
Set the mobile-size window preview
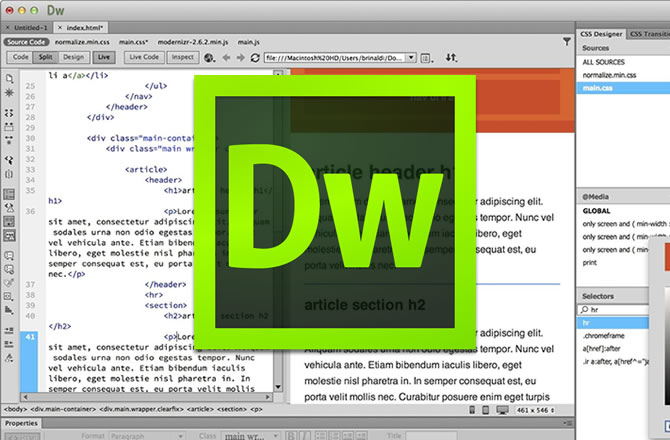[x=472, y=410]
